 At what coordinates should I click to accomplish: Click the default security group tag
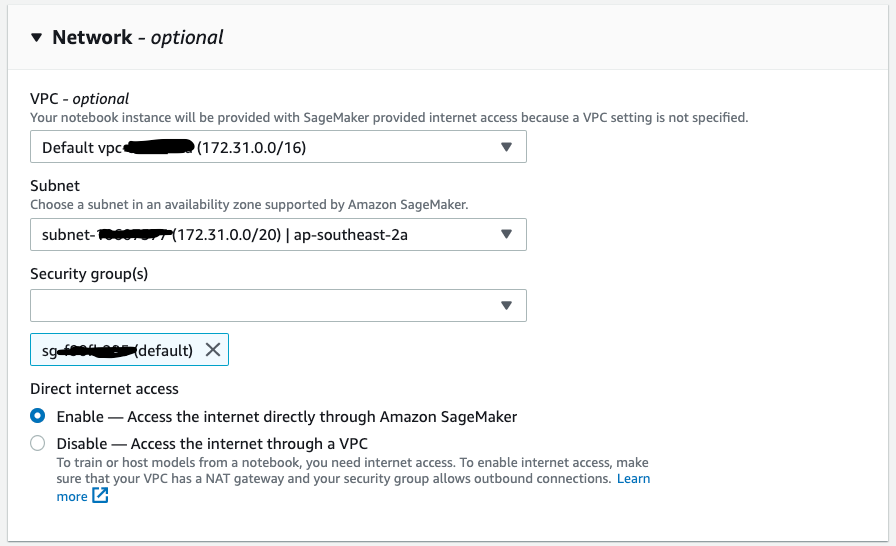(118, 350)
